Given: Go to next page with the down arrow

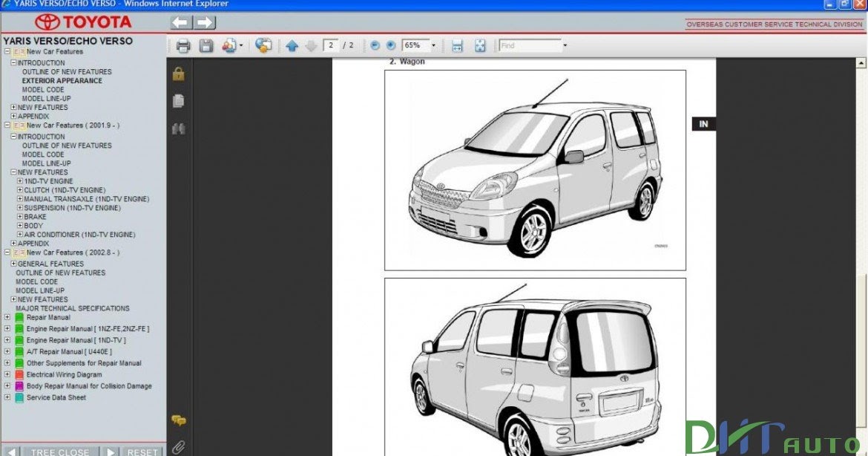Looking at the screenshot, I should 311,46.
